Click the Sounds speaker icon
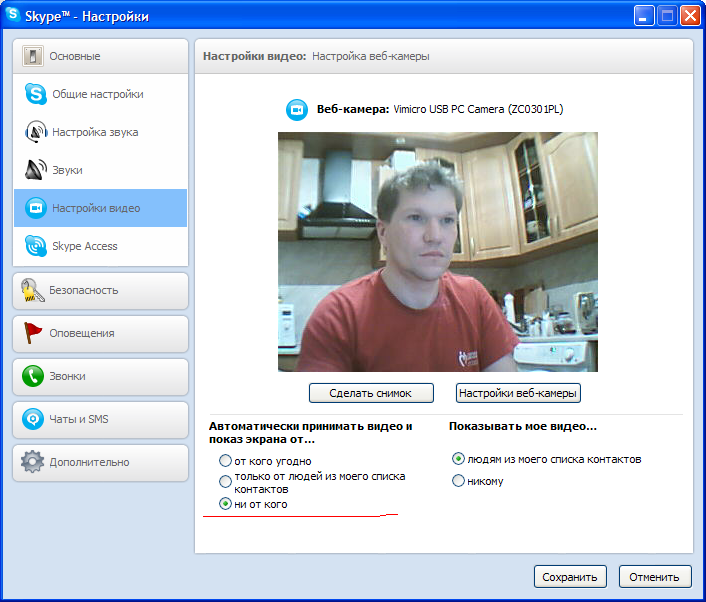Image resolution: width=706 pixels, height=602 pixels. (x=36, y=170)
